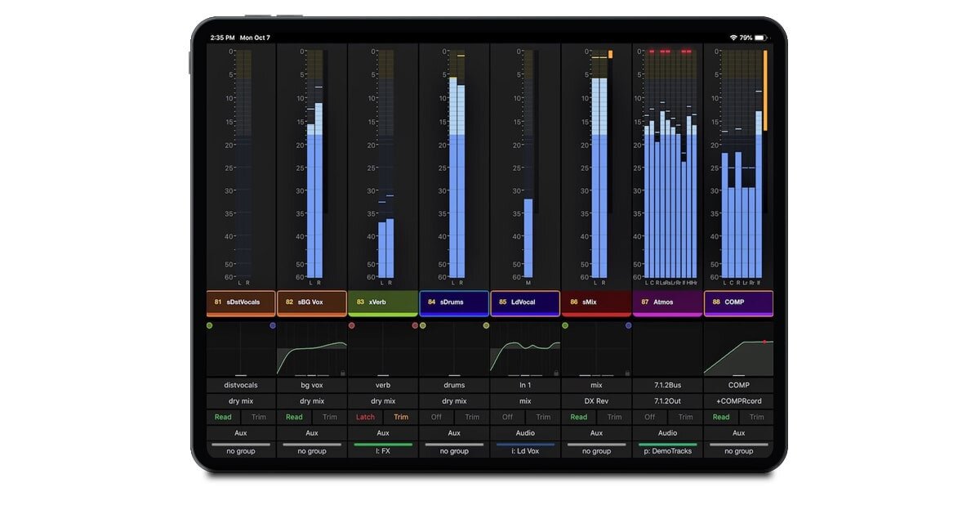Select track 87 Atmos name tile
This screenshot has width=980, height=519.
click(667, 302)
